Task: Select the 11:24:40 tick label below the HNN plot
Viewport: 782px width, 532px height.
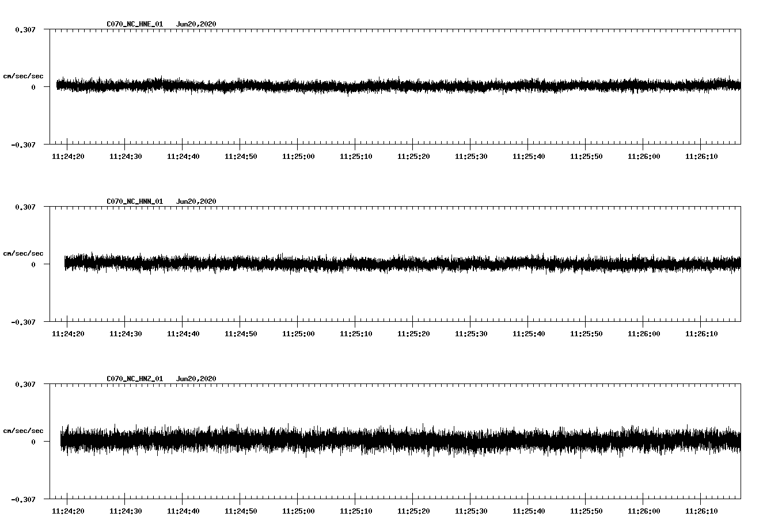Action: (x=183, y=334)
